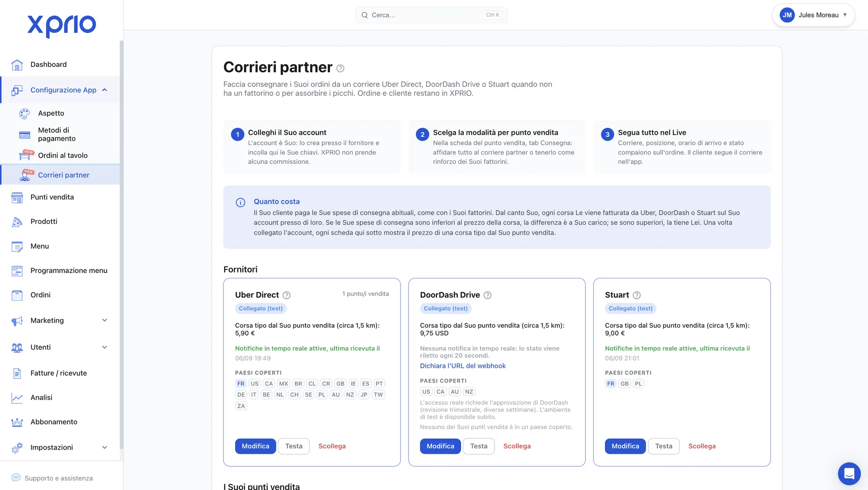
Task: Click the Analisi chart icon
Action: coord(17,398)
